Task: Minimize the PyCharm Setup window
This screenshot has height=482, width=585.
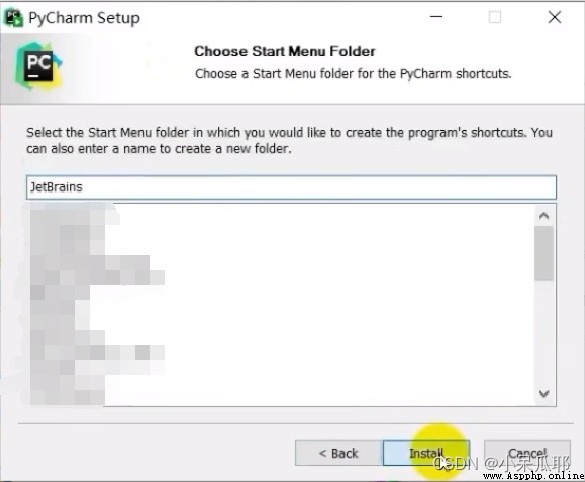Action: (x=436, y=17)
